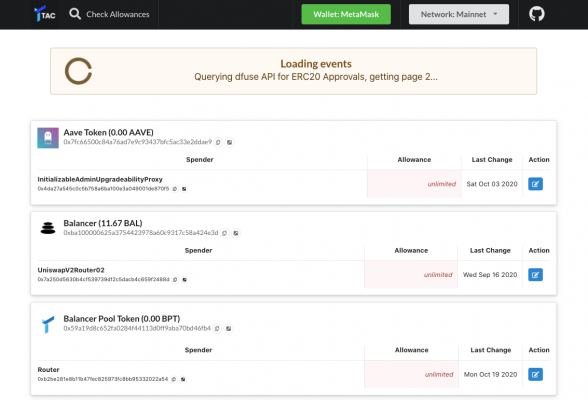The image size is (588, 400).
Task: Copy the Aave Token contract address
Action: (x=218, y=142)
